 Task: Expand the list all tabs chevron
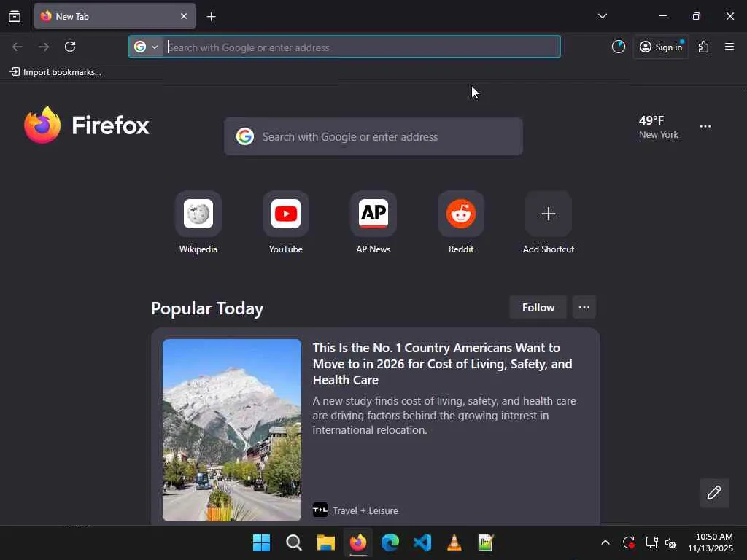coord(602,16)
